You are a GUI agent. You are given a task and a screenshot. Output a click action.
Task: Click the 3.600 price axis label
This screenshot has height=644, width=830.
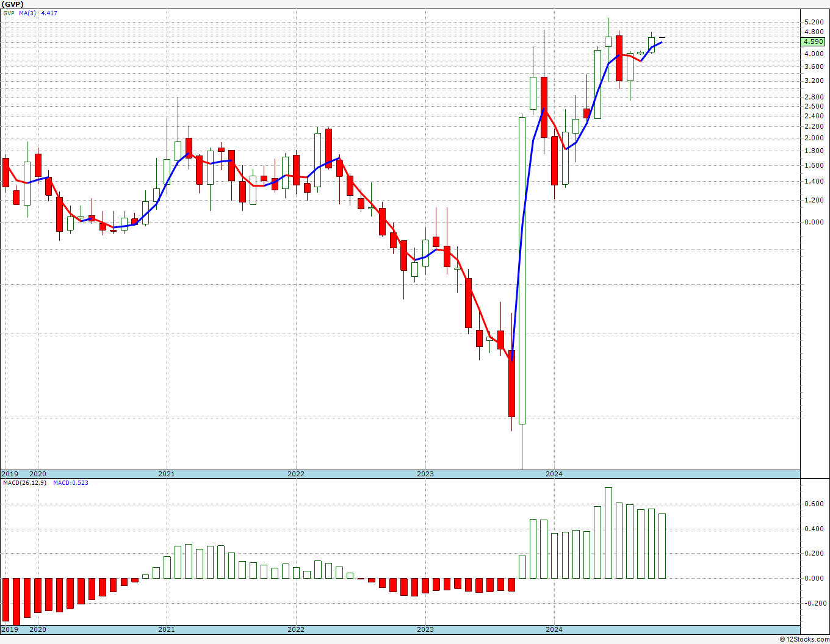point(814,66)
